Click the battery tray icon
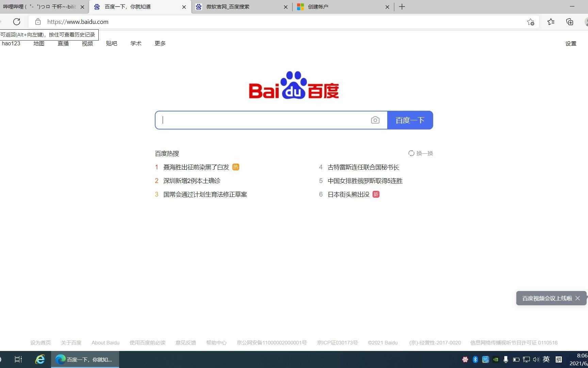Screen dimensions: 588x368 (516, 359)
